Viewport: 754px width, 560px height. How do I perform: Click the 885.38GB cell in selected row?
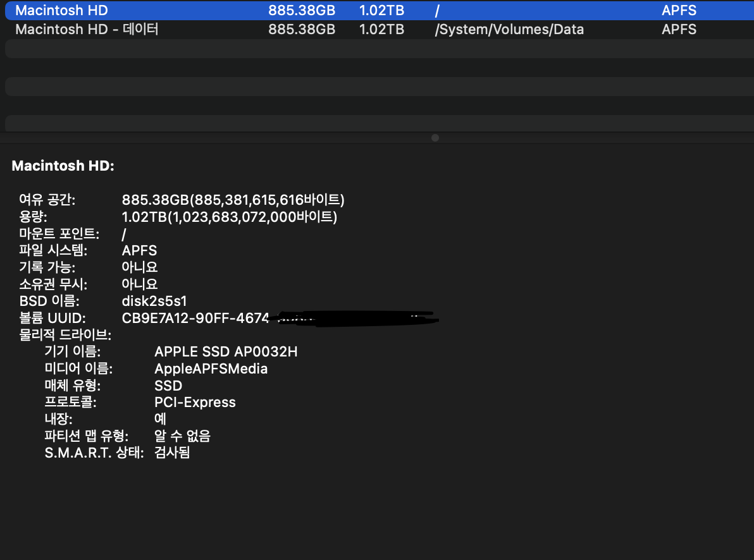coord(302,10)
